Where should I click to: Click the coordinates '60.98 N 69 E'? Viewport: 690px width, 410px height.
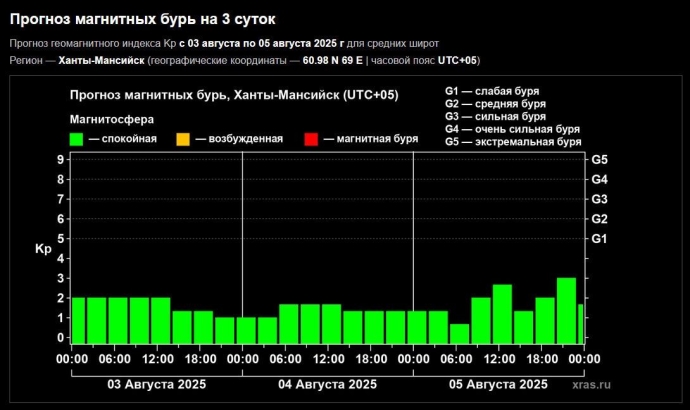(x=333, y=60)
